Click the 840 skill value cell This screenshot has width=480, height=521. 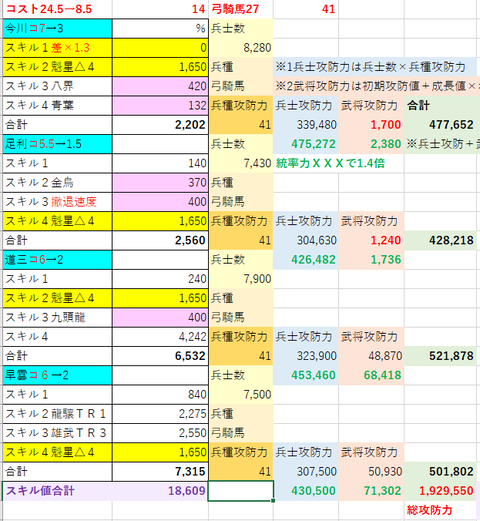160,395
